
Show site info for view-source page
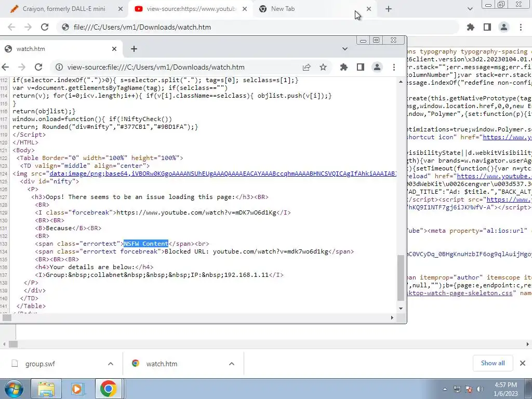tap(59, 67)
